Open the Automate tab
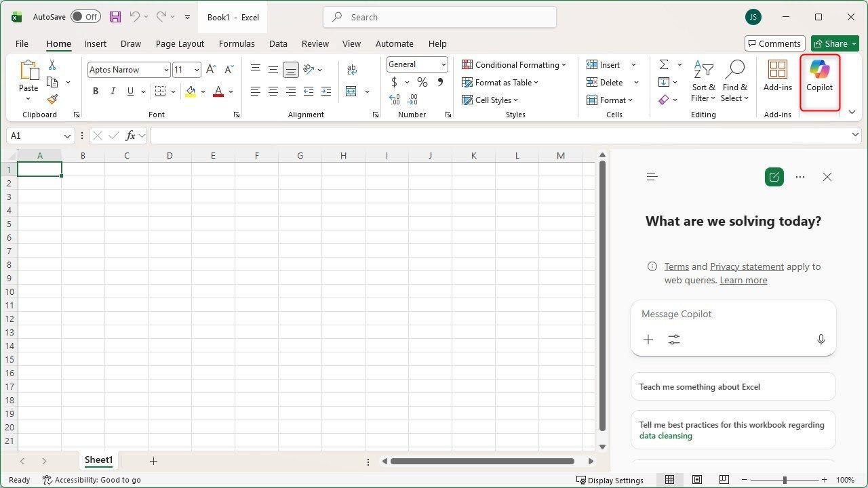Image resolution: width=868 pixels, height=488 pixels. coord(395,43)
